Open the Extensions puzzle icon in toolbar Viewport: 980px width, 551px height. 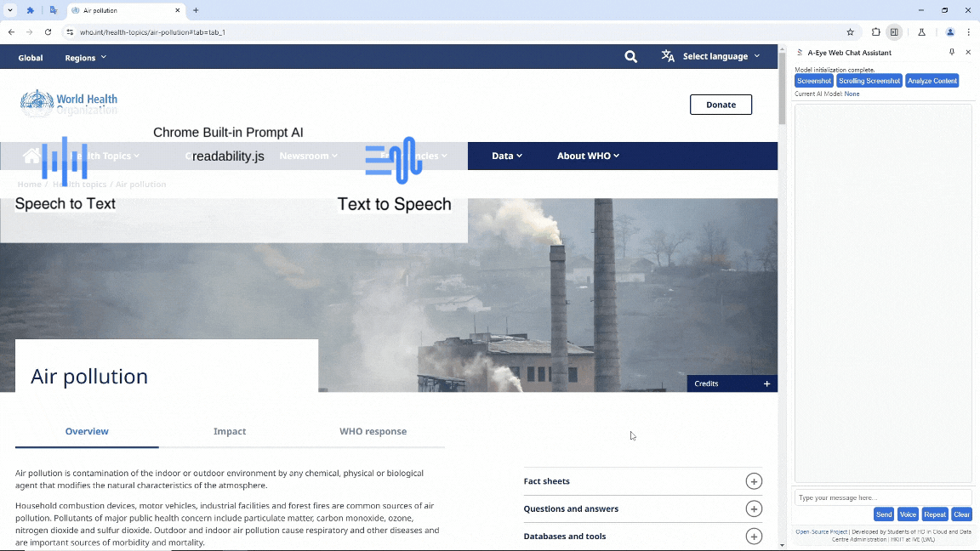point(875,31)
